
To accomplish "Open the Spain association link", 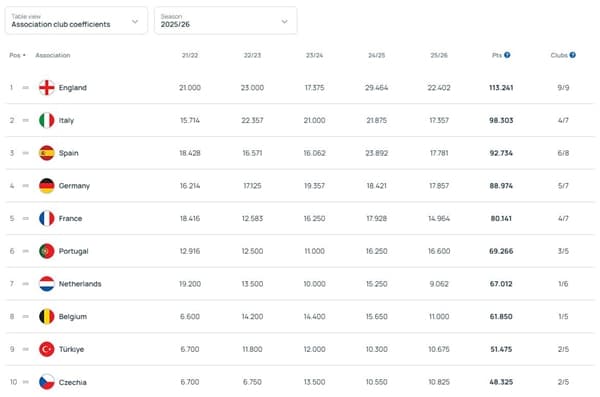I will click(x=68, y=153).
